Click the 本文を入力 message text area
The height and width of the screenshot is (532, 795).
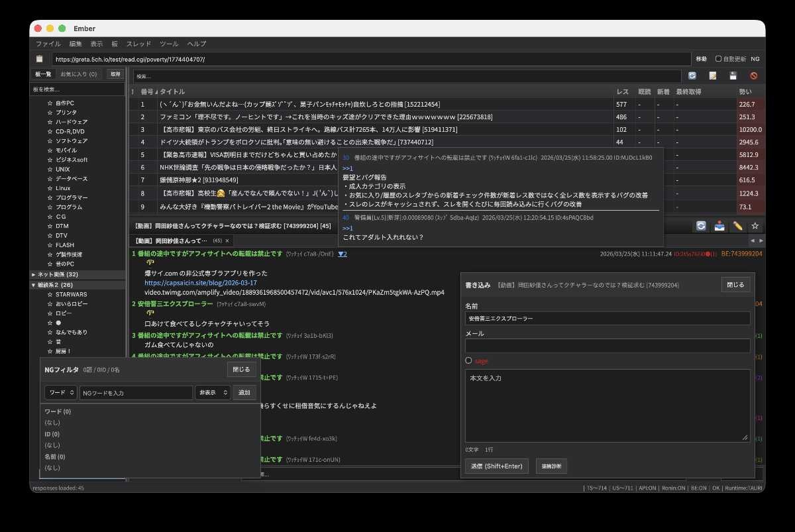tap(608, 405)
